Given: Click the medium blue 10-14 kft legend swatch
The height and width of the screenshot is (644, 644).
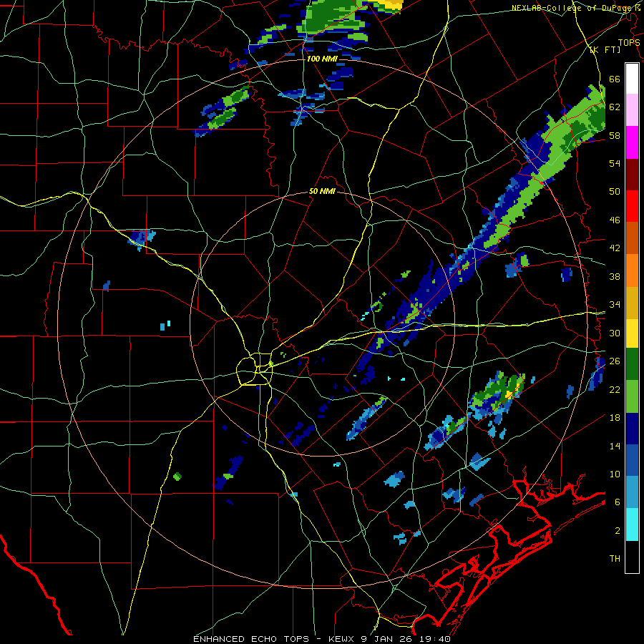Looking at the screenshot, I should tap(632, 460).
